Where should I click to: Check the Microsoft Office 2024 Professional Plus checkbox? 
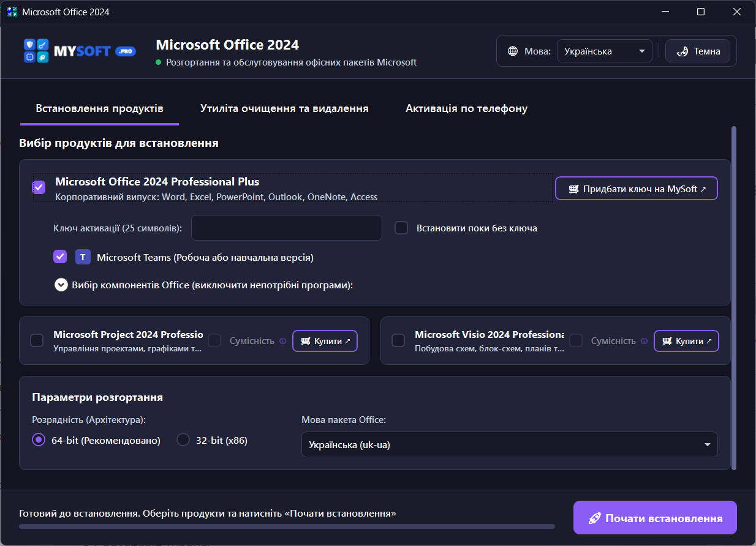[39, 187]
